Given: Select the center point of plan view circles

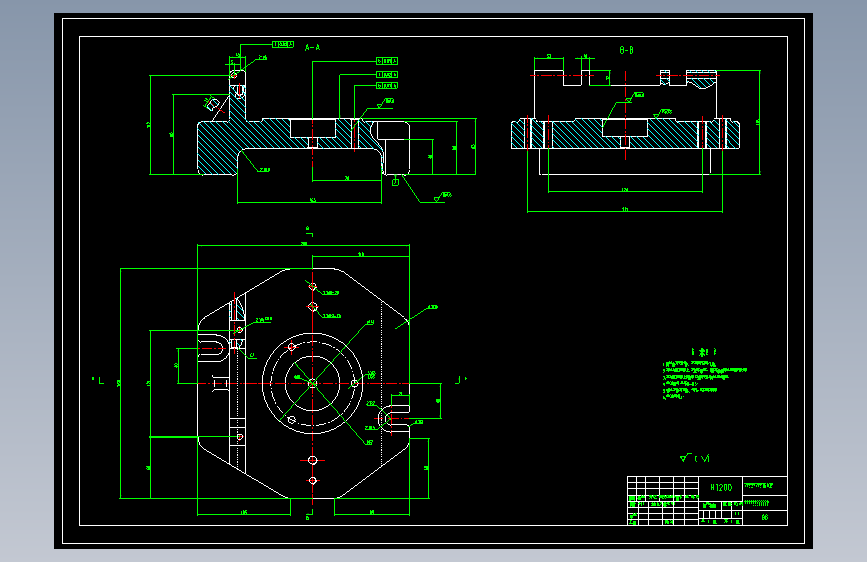Looking at the screenshot, I should (x=312, y=383).
